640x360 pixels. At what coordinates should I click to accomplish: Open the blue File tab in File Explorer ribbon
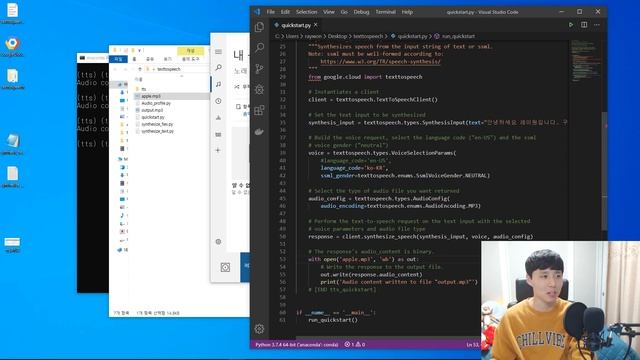tap(118, 59)
